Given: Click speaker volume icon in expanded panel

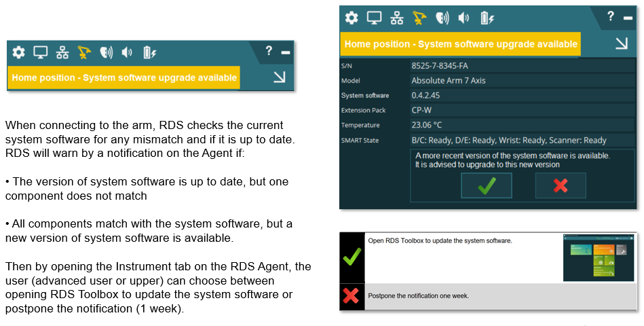Looking at the screenshot, I should click(464, 18).
